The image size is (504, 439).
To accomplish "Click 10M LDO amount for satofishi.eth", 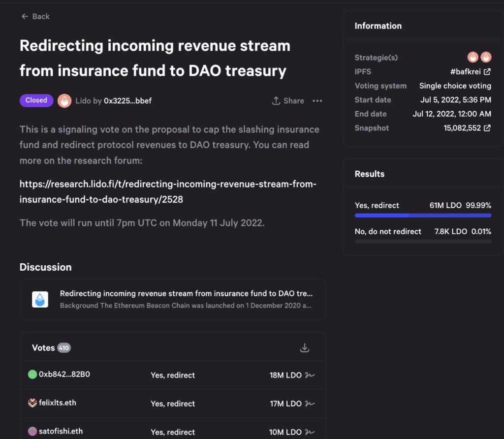I will click(285, 432).
